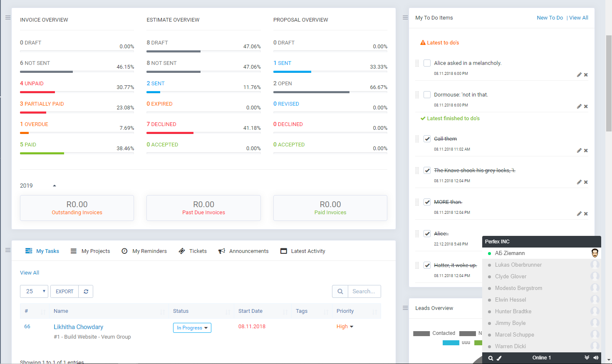Uncheck the 'Hatter, it woke up' checkbox
This screenshot has height=364, width=612.
coord(427,265)
